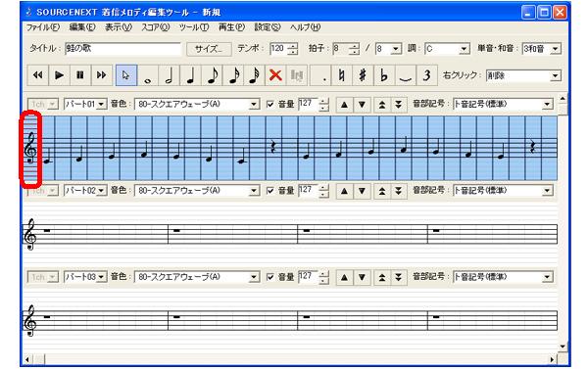Screen dimensions: 588x369
Task: Select the eighth note tool
Action: pos(212,75)
